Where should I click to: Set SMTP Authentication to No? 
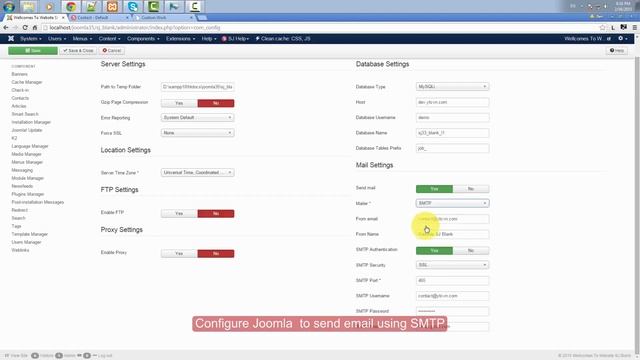tap(471, 251)
